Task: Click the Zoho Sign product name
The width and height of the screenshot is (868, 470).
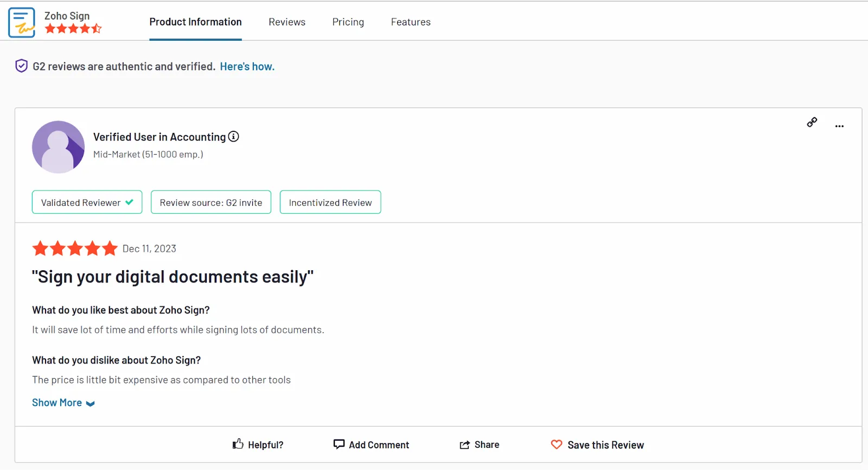Action: (67, 16)
